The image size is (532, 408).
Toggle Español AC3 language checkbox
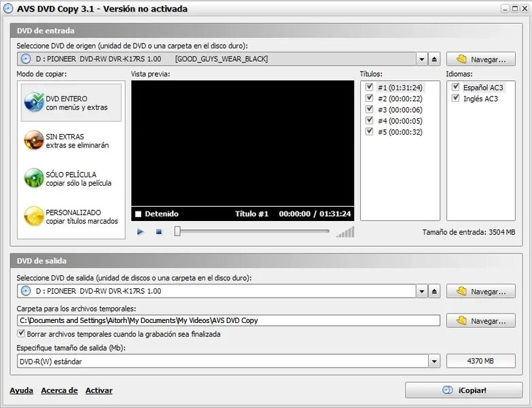click(456, 87)
